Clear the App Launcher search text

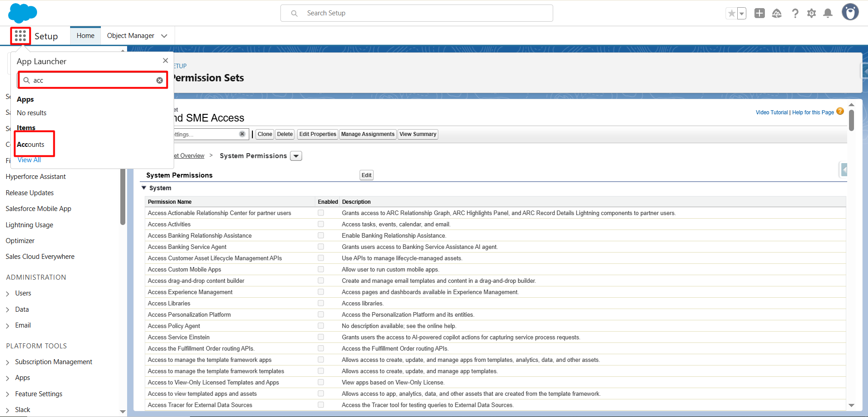(160, 80)
